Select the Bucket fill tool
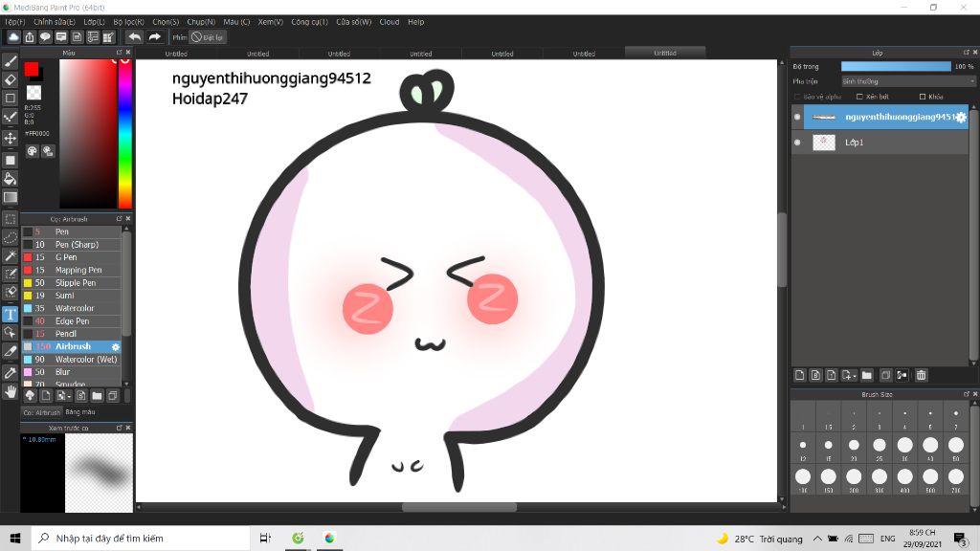Image resolution: width=980 pixels, height=551 pixels. coord(10,179)
